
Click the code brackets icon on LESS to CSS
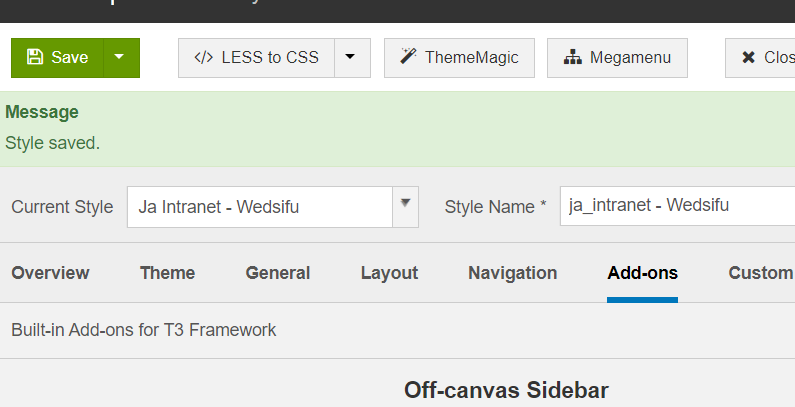203,57
